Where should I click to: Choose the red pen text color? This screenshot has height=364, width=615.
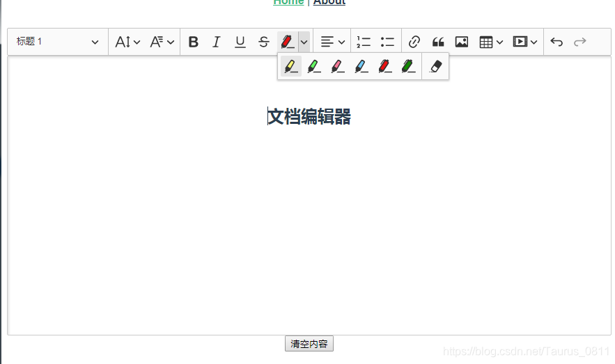384,66
